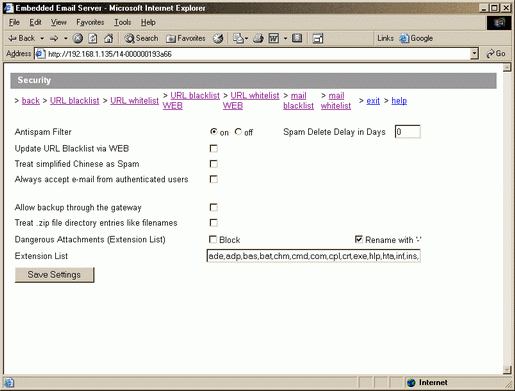Uncheck the Rename with '-' checkbox

click(359, 239)
